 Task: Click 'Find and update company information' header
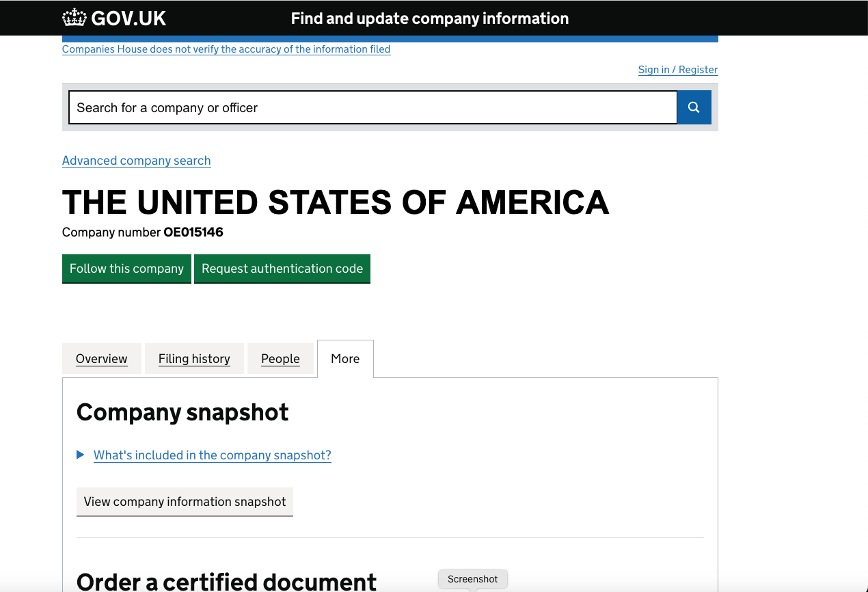pos(430,18)
